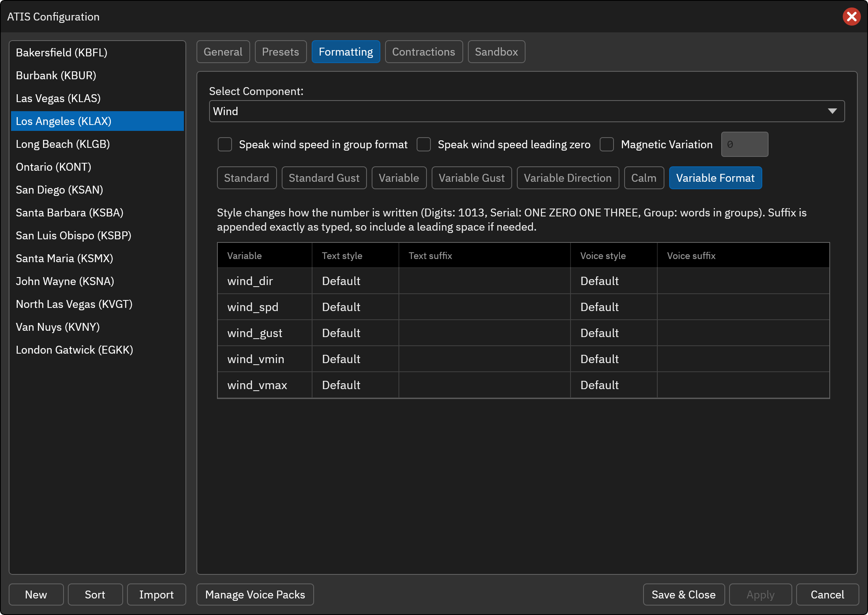Click the Variable column header
The height and width of the screenshot is (615, 868).
pyautogui.click(x=265, y=256)
